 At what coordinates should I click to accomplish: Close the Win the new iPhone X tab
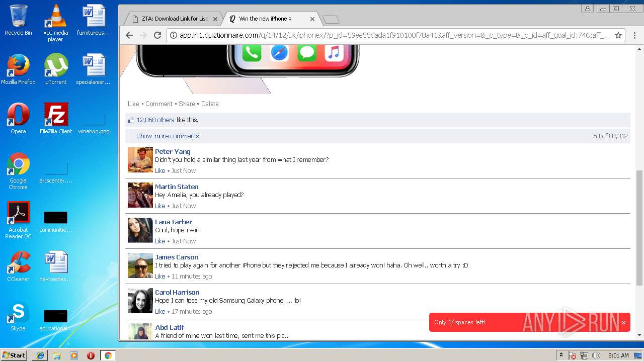coord(312,19)
